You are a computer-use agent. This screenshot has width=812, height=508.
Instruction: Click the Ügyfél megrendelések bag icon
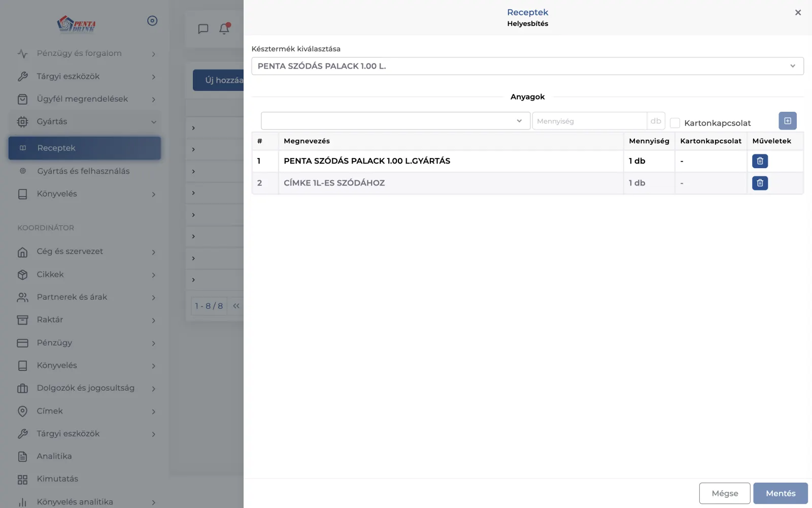[22, 99]
